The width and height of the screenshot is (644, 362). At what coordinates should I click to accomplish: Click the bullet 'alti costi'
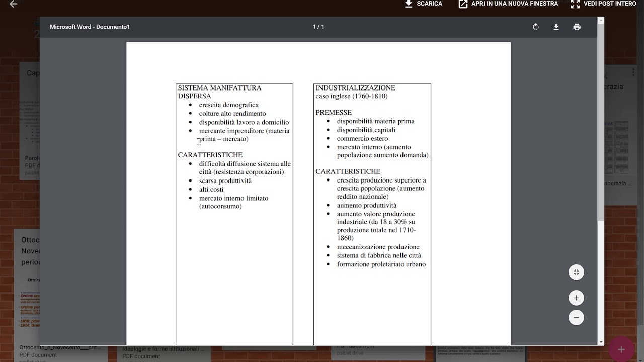211,190
